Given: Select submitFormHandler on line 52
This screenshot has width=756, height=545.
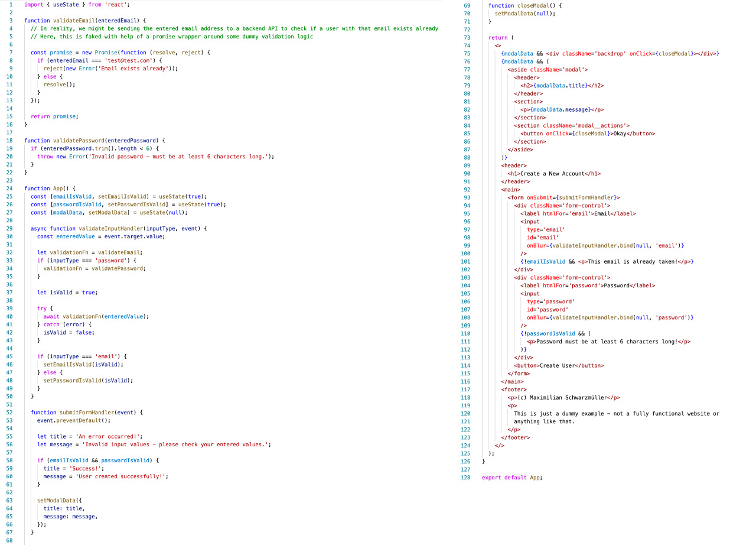Looking at the screenshot, I should pyautogui.click(x=87, y=412).
